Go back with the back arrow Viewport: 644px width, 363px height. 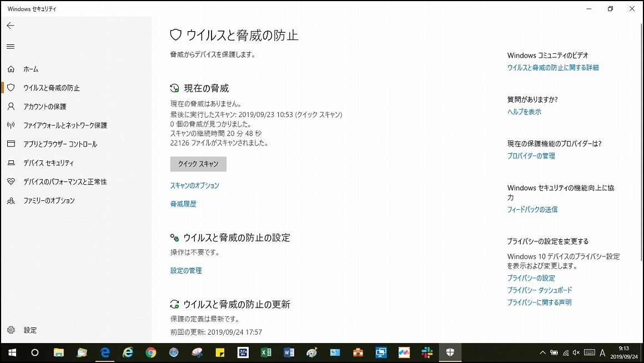pos(11,26)
